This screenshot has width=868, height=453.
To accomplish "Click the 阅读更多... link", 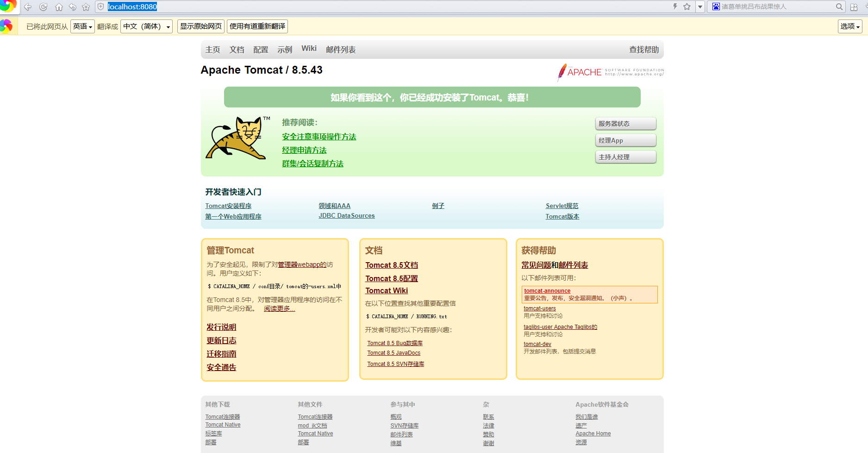I will pos(279,308).
